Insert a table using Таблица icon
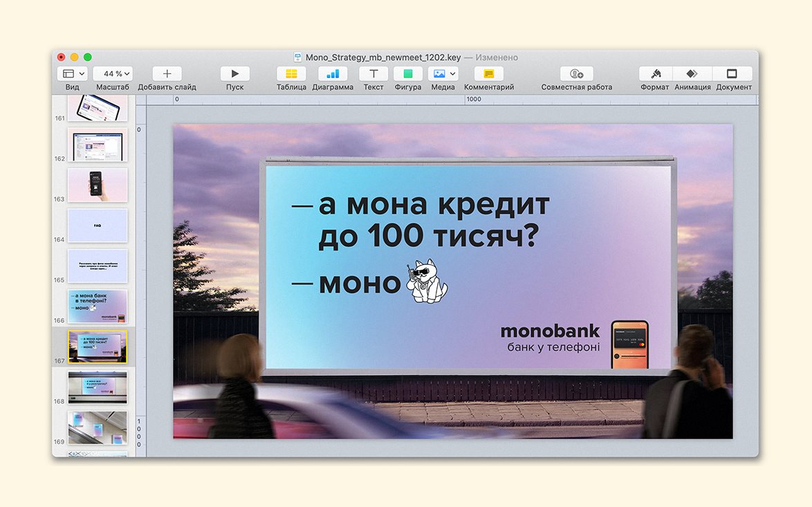This screenshot has width=812, height=507. pyautogui.click(x=291, y=73)
